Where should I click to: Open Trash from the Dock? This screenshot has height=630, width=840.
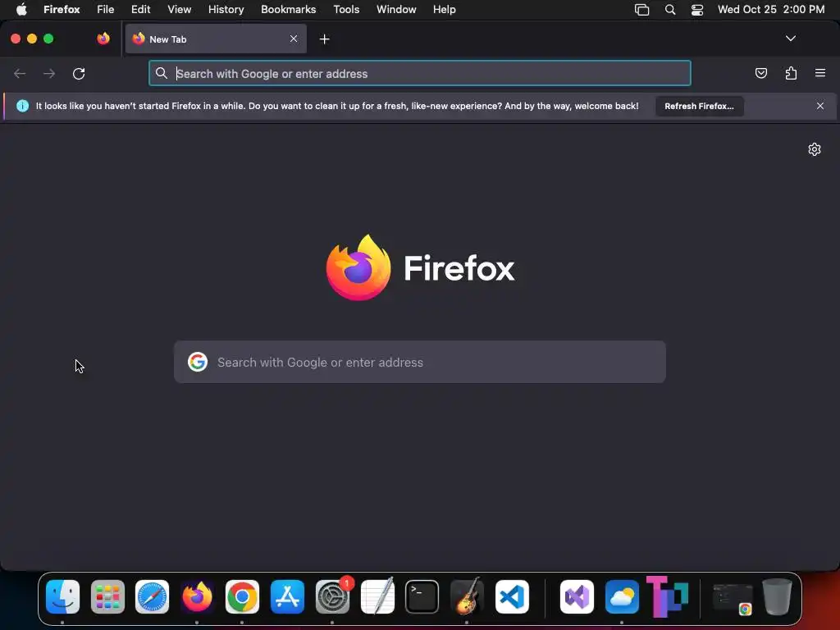point(777,597)
